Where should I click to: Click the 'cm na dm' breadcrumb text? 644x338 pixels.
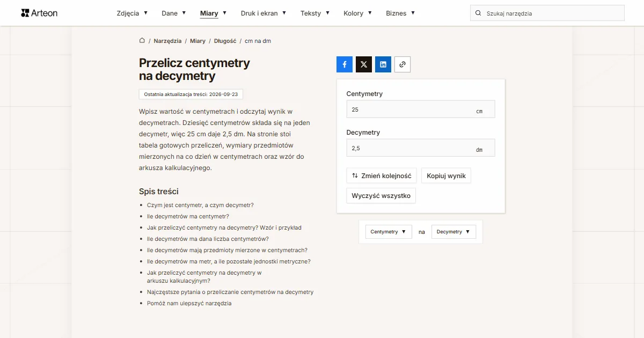tap(258, 41)
